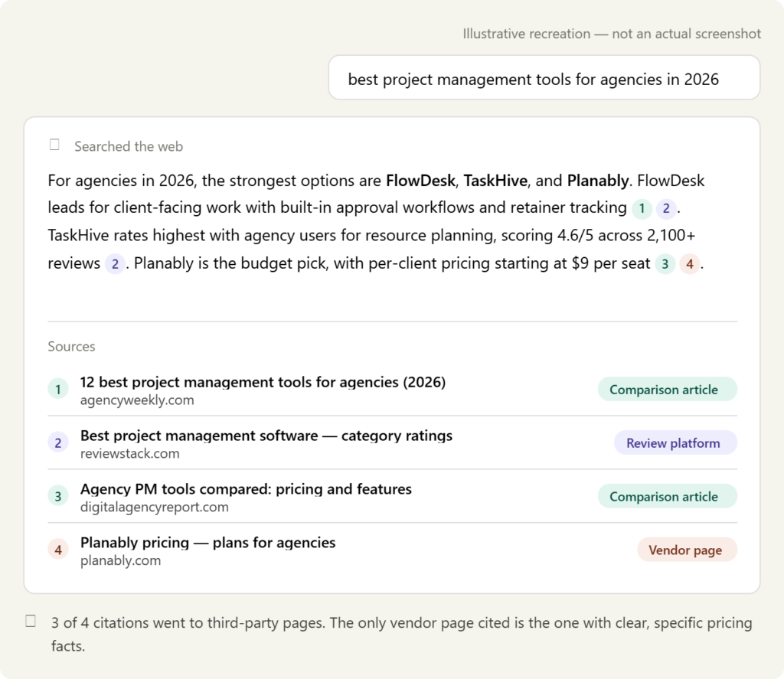Viewport: 784px width, 679px height.
Task: Click the 'Vendor page' tag
Action: coord(687,550)
